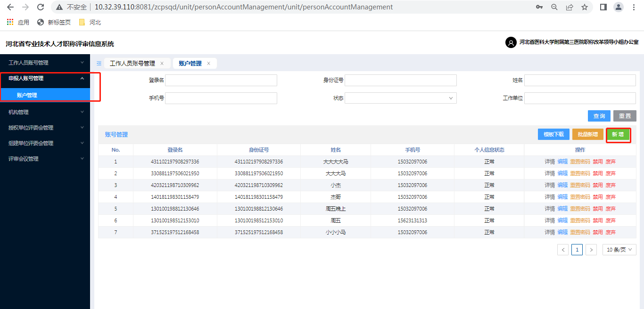644x309 pixels.
Task: Open the 状态 dropdown filter
Action: (x=400, y=98)
